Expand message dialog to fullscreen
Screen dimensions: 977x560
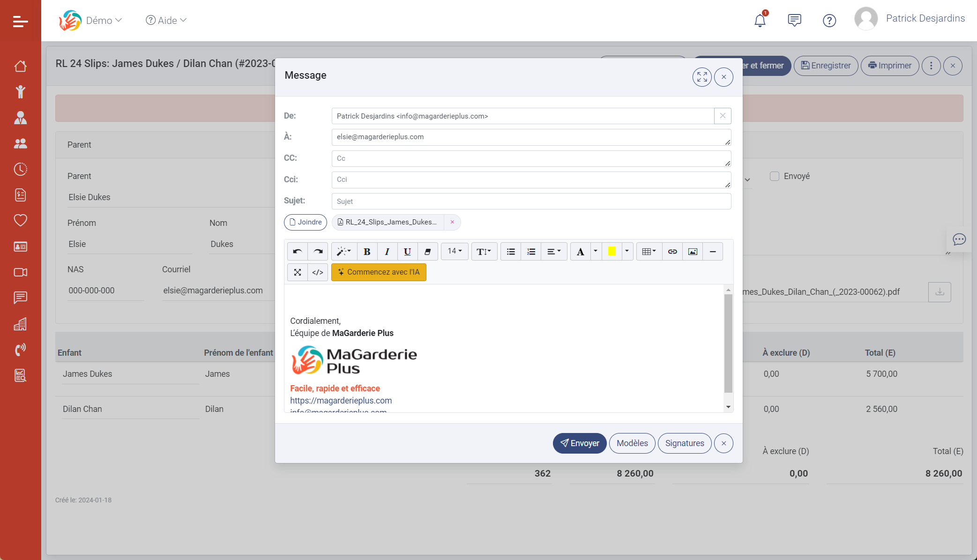[x=701, y=77]
